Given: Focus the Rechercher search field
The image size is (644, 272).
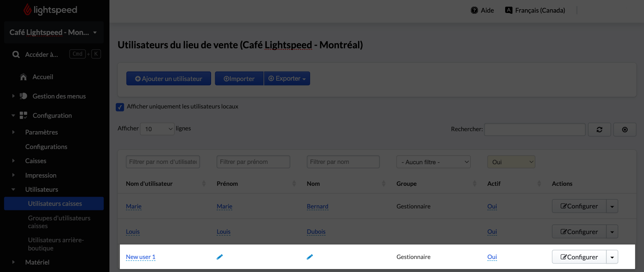Looking at the screenshot, I should (x=535, y=129).
